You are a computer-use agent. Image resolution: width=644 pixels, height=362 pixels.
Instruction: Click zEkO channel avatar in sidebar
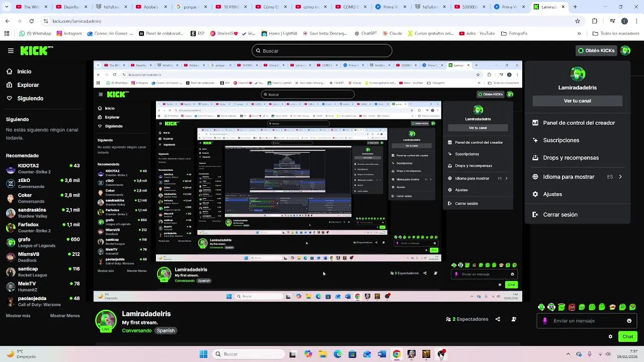point(11,184)
